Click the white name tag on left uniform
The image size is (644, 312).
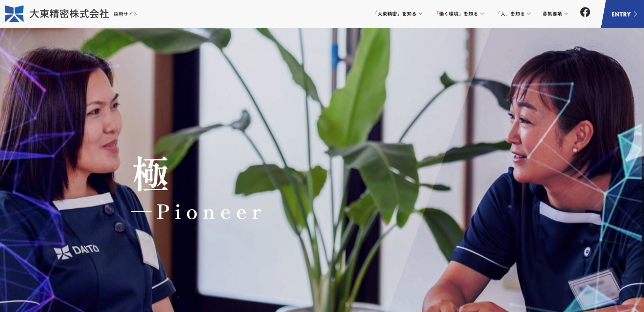(x=147, y=248)
